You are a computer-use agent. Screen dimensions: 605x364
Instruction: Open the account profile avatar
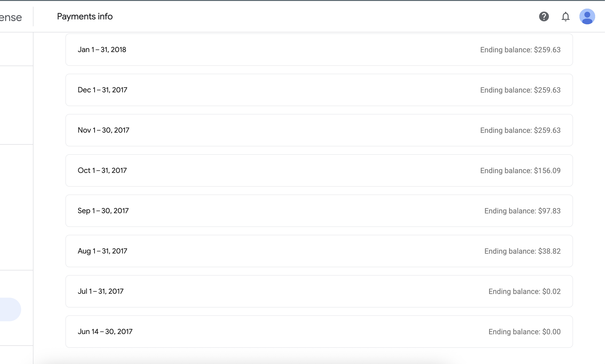(587, 16)
